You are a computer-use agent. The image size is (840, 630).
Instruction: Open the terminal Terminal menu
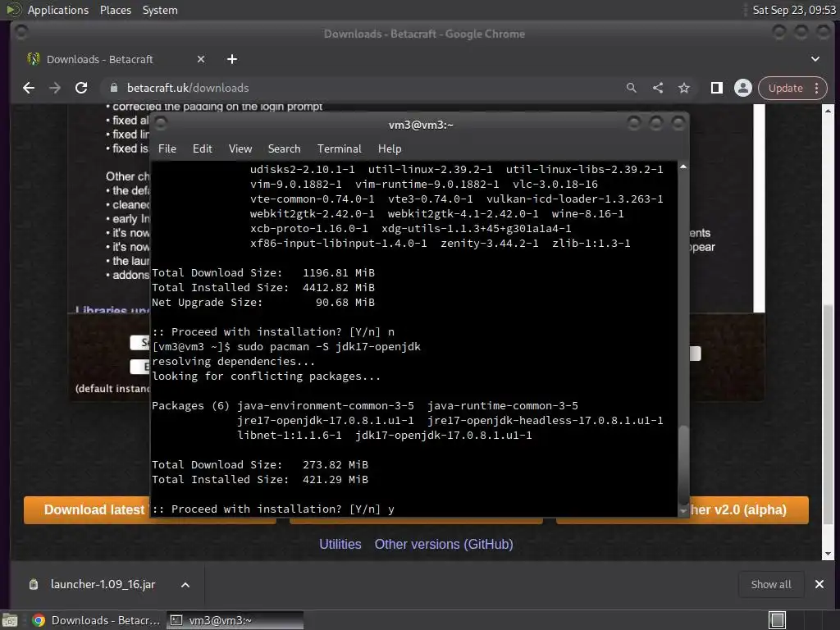point(339,149)
